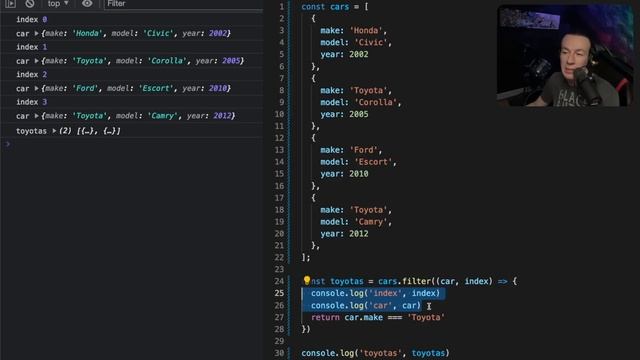Expand the Honda Civic car object

click(x=36, y=33)
